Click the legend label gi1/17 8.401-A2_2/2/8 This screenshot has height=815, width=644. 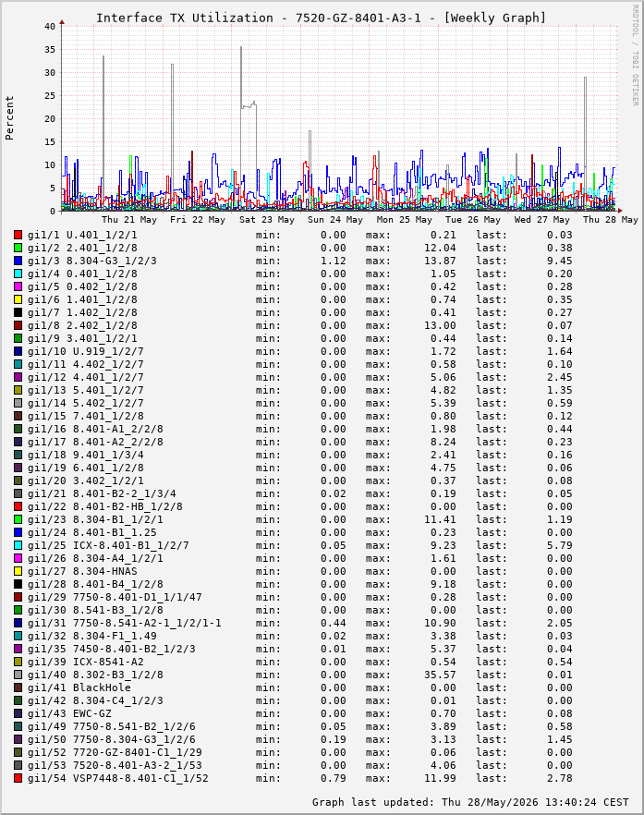pyautogui.click(x=95, y=442)
